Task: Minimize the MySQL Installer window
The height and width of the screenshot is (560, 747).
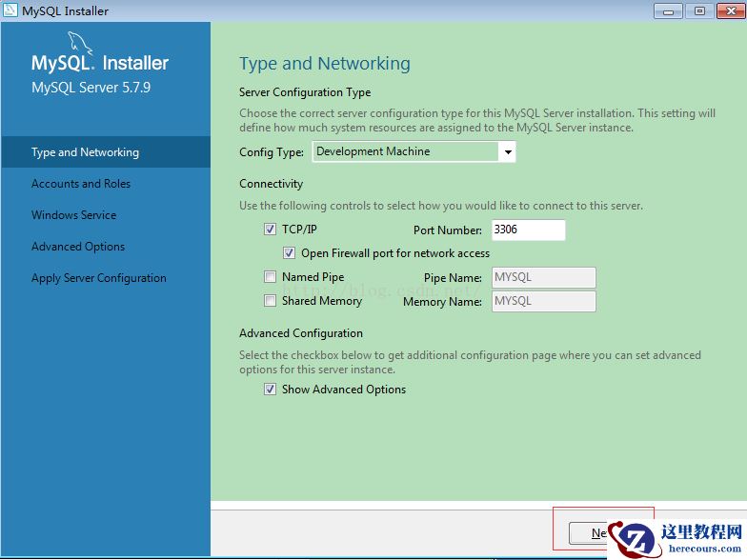Action: coord(668,10)
